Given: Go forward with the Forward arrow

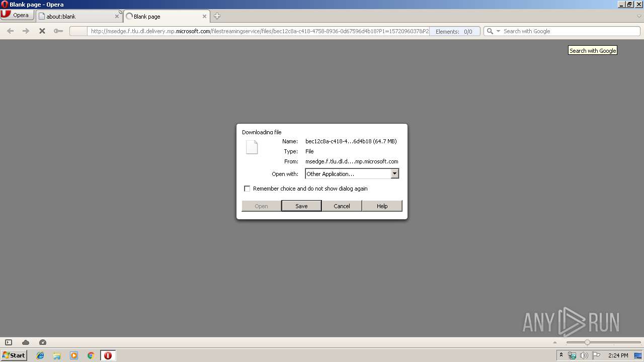Looking at the screenshot, I should [x=26, y=31].
